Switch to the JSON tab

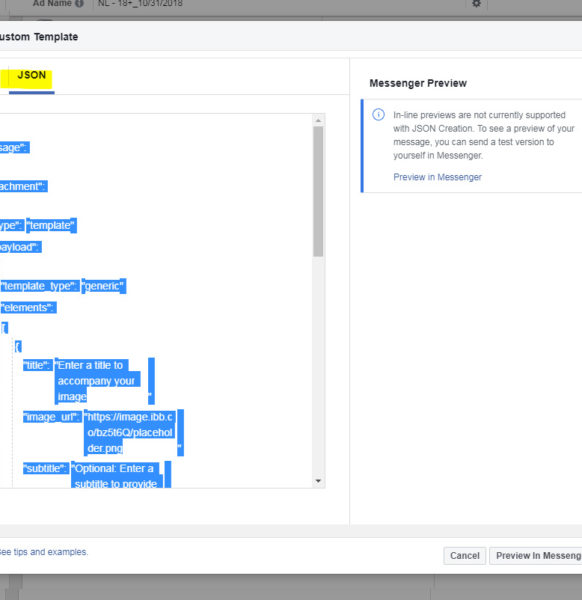pos(32,75)
